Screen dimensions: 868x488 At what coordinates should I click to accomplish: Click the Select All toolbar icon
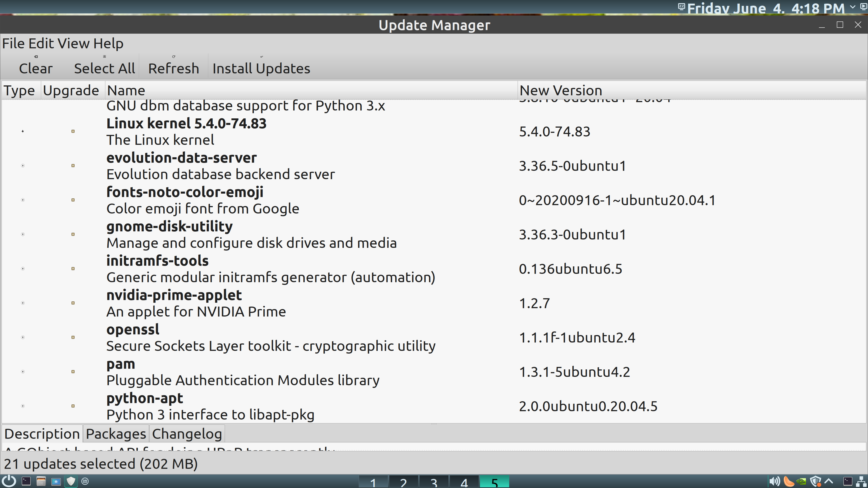pyautogui.click(x=104, y=56)
